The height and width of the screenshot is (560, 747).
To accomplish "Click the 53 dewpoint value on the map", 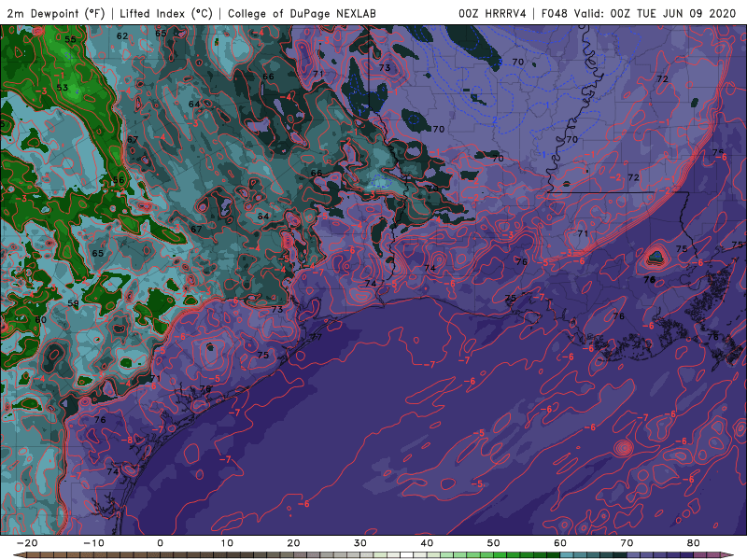I will 62,88.
